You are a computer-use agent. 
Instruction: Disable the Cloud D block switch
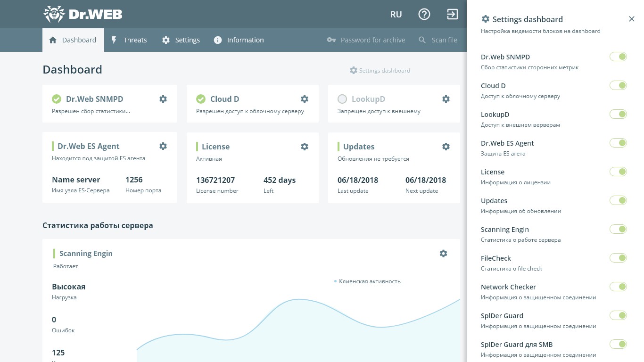618,85
